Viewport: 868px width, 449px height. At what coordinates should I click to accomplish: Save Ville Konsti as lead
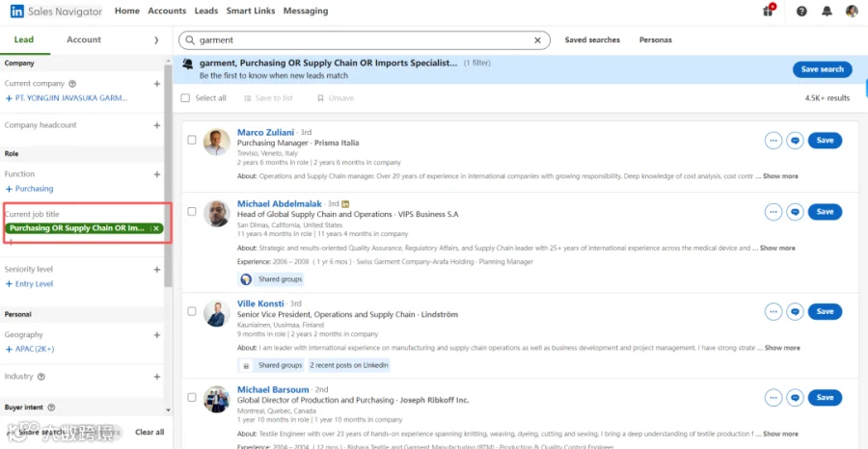coord(825,312)
